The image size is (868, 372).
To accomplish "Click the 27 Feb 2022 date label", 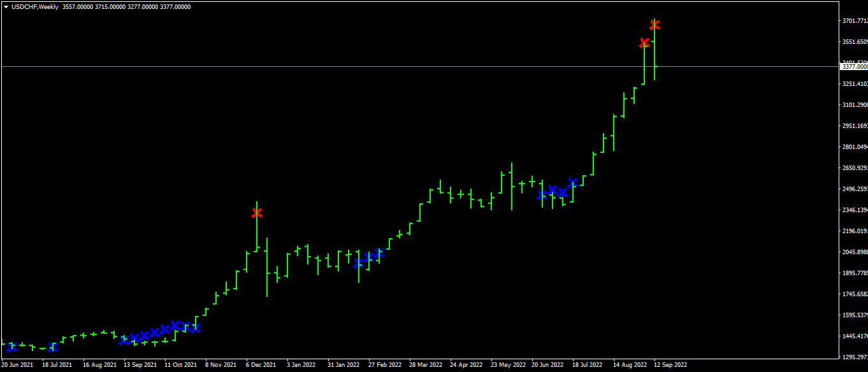I will (385, 365).
